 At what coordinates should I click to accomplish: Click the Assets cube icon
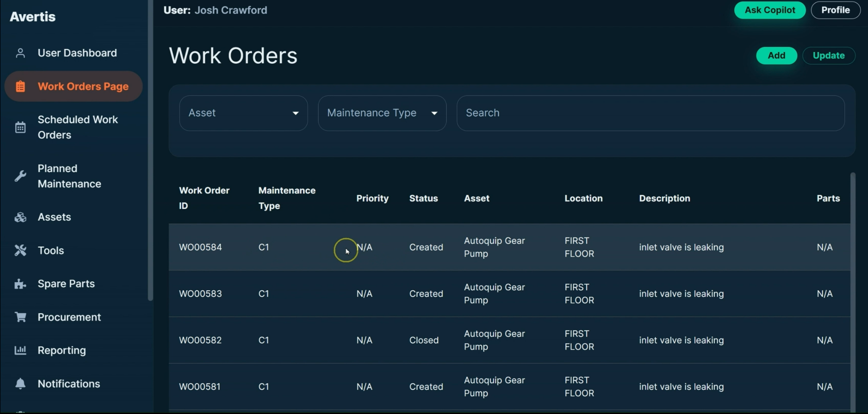(21, 217)
